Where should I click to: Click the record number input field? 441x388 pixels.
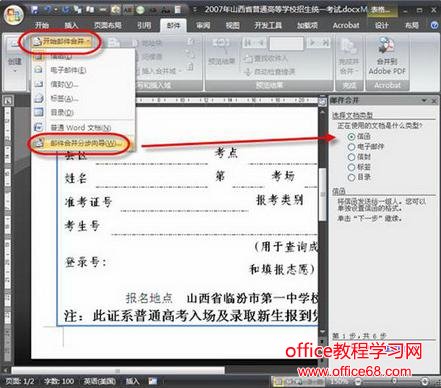286,43
